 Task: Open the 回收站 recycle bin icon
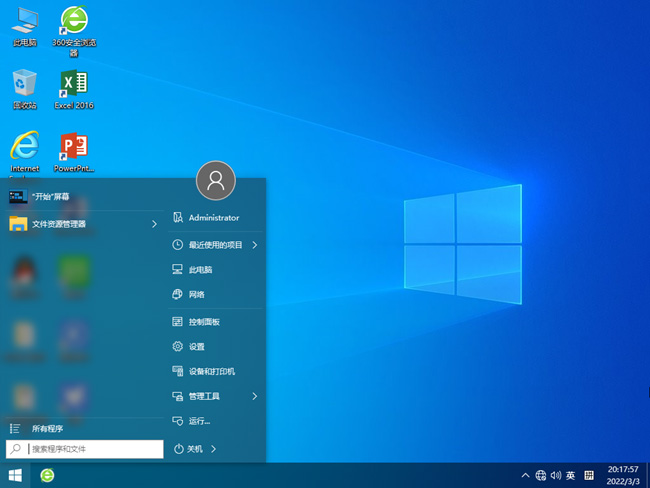click(25, 89)
